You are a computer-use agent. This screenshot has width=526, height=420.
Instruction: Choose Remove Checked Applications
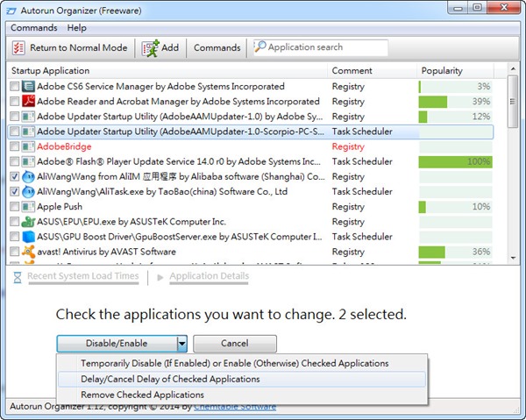(242, 395)
